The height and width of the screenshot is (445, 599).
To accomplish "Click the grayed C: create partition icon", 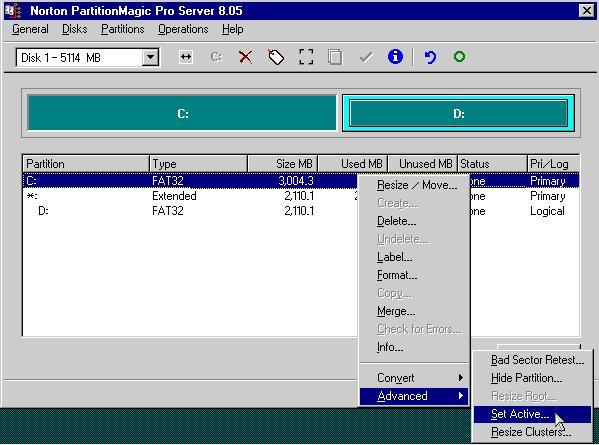I will pyautogui.click(x=216, y=57).
